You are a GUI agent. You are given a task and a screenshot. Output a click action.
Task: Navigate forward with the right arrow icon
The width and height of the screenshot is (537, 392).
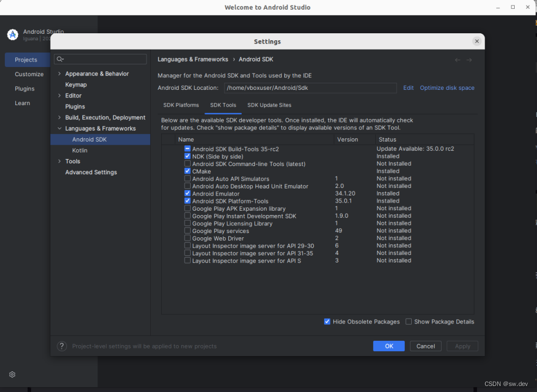pos(469,60)
